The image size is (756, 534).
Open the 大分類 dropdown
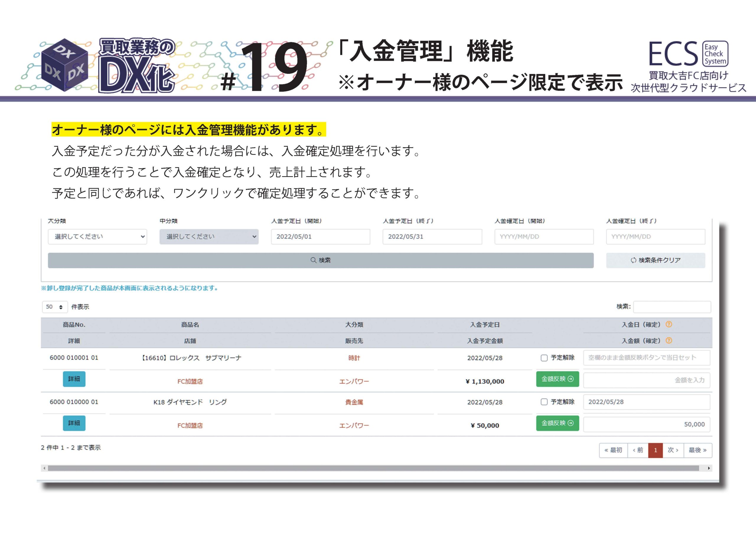click(97, 237)
